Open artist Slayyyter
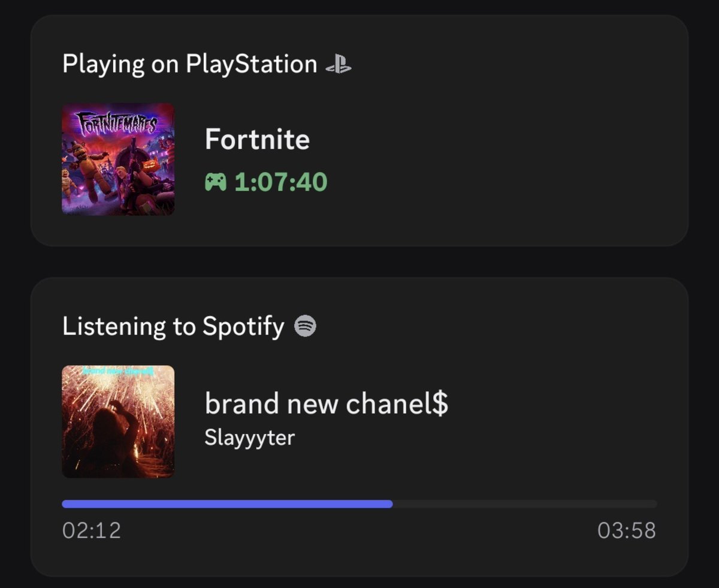This screenshot has height=588, width=719. 249,438
